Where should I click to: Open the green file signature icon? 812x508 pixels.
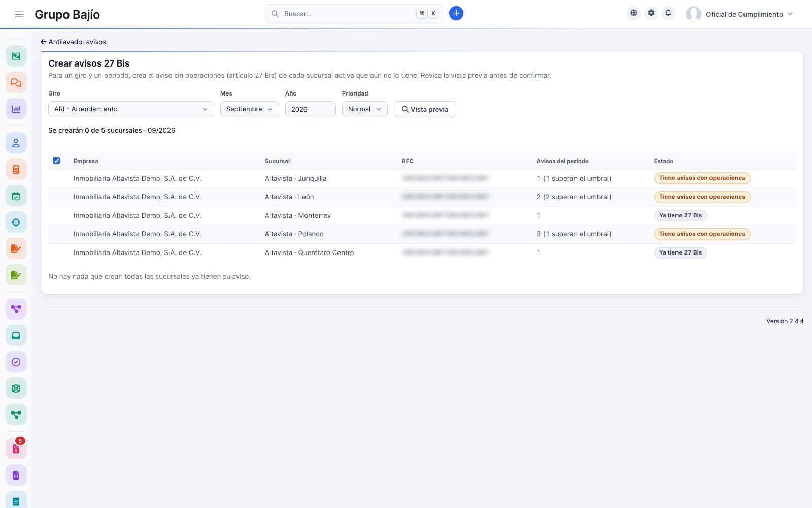point(16,275)
